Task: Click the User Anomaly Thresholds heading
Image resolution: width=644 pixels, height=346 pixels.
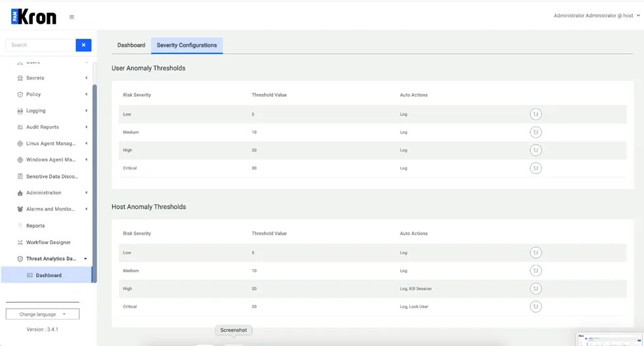Action: pyautogui.click(x=149, y=68)
